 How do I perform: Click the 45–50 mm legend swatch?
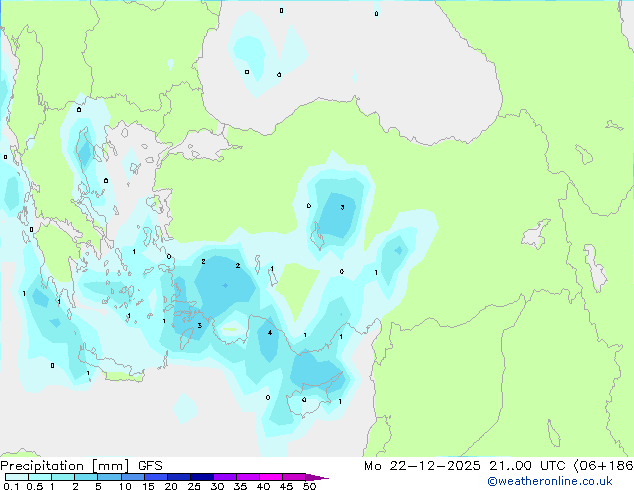pyautogui.click(x=294, y=477)
